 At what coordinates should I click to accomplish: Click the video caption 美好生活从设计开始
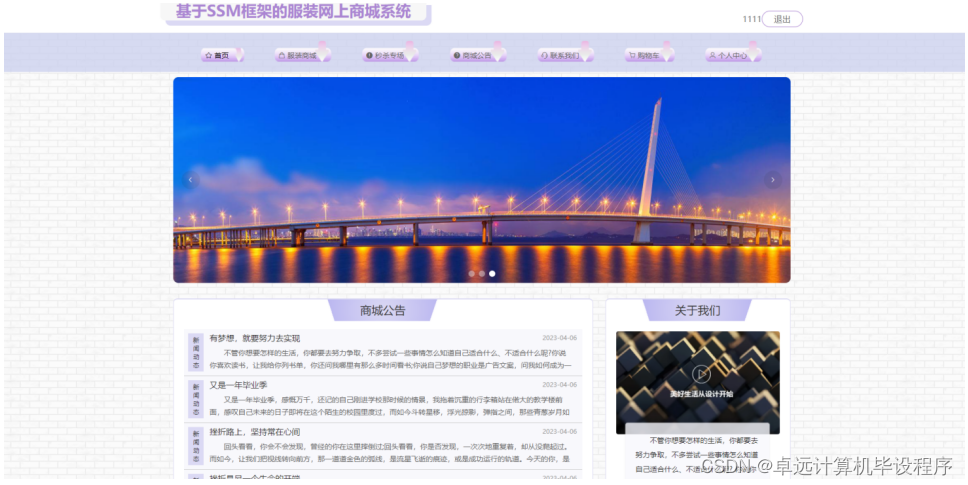tap(702, 394)
